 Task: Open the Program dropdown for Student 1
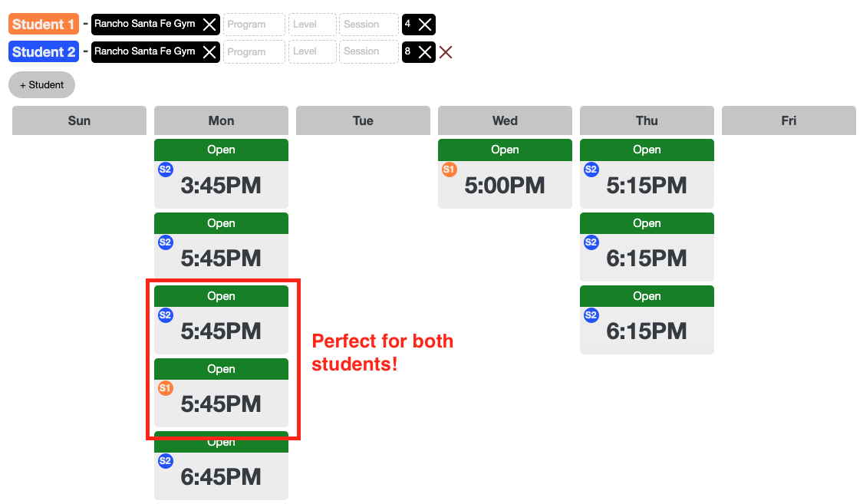point(254,25)
